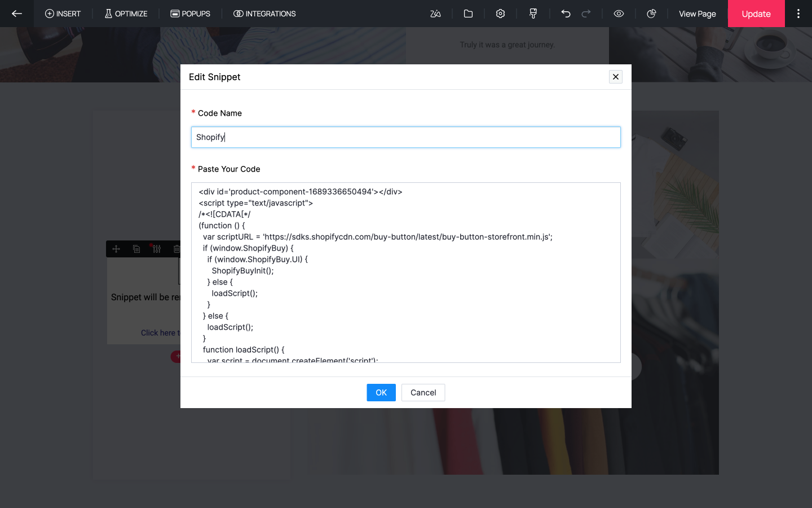Open the three-dot more options menu

point(798,14)
